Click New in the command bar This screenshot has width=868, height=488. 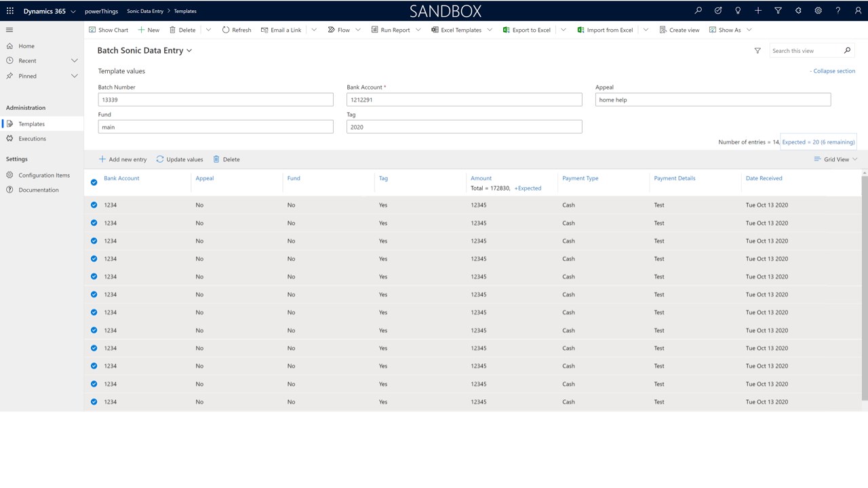(149, 30)
